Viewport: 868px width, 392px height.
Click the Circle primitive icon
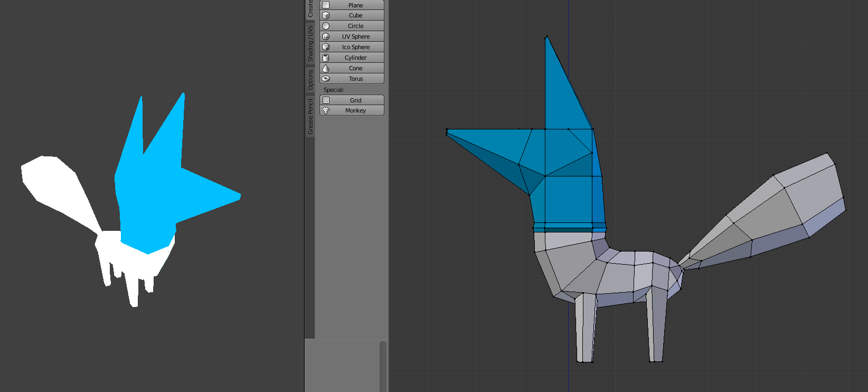click(326, 26)
